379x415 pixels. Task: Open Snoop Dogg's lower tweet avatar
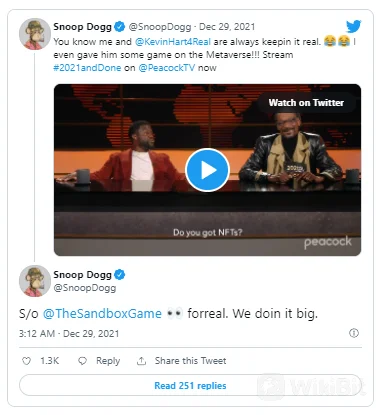click(x=35, y=281)
